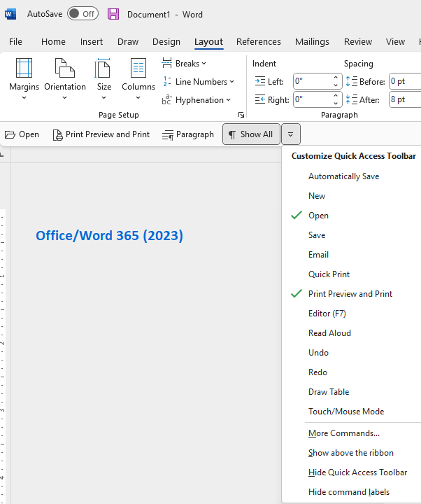Screen dimensions: 421x504
Task: Uncheck Print Preview and Print menu entry
Action: [x=350, y=294]
